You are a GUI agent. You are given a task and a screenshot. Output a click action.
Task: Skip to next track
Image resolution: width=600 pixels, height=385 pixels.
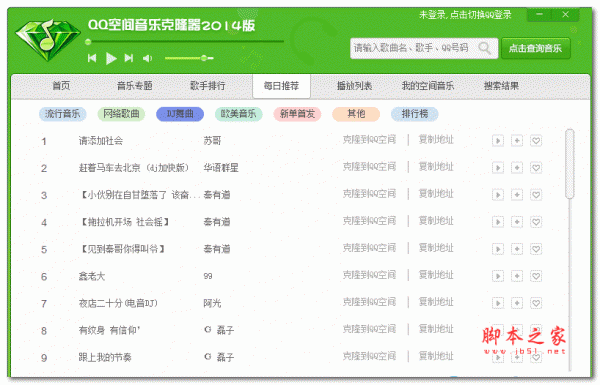[x=129, y=58]
